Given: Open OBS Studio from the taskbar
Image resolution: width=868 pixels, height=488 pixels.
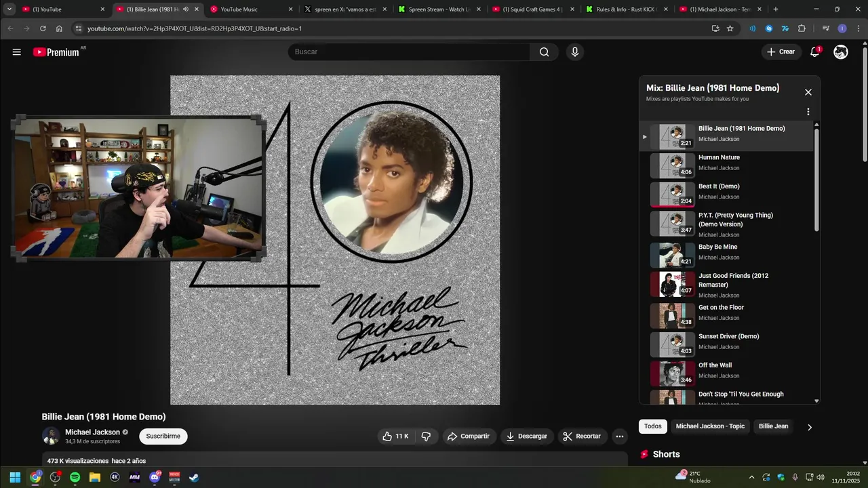Looking at the screenshot, I should (55, 477).
